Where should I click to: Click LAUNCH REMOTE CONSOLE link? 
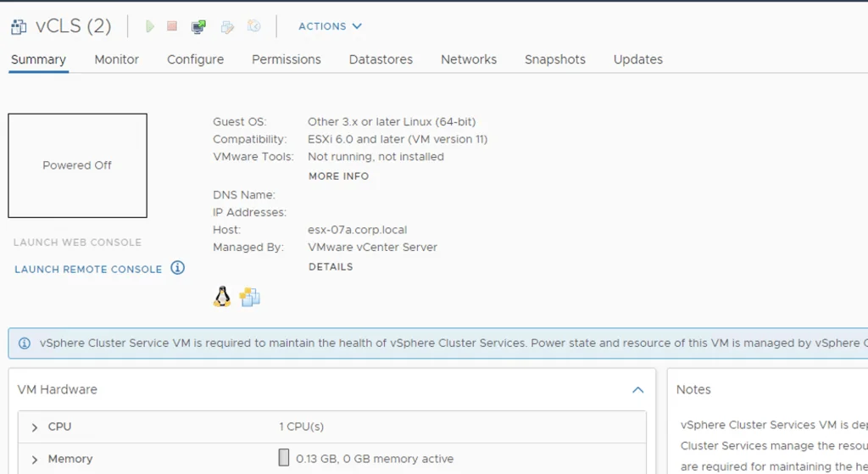(x=88, y=270)
